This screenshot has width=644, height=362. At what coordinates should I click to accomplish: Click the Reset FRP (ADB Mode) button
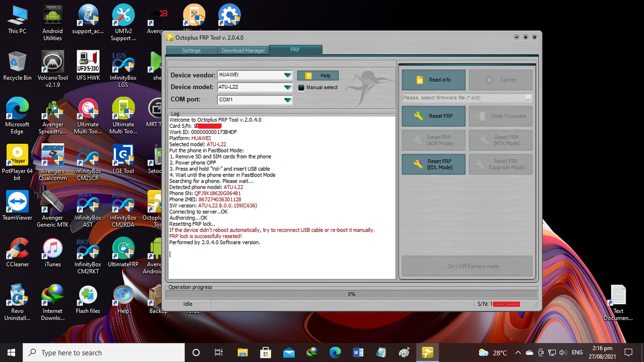[433, 140]
